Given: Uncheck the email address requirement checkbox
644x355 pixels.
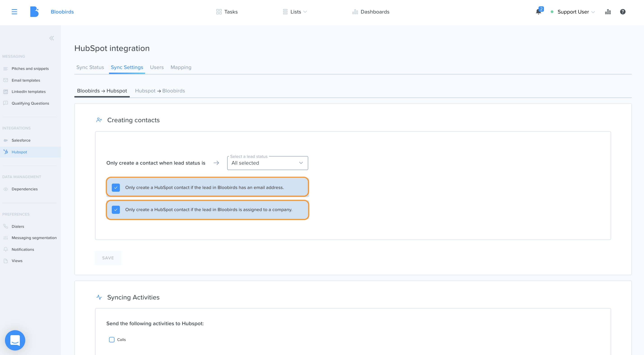Looking at the screenshot, I should click(x=116, y=187).
